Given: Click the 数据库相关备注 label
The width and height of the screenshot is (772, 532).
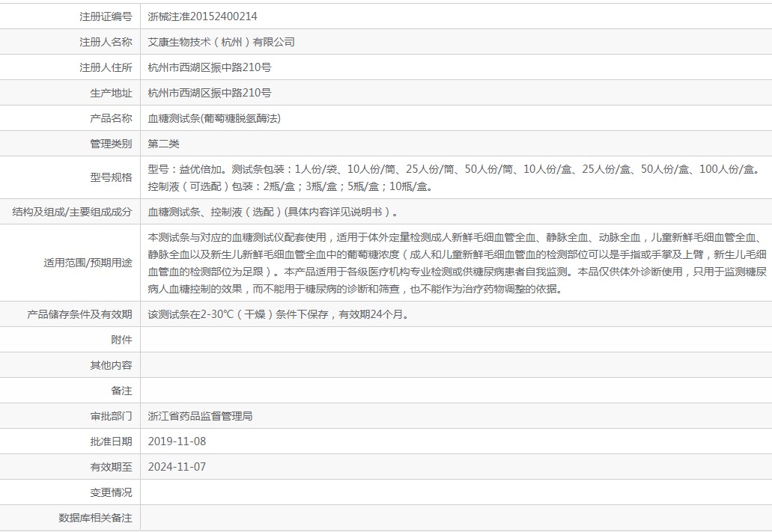Looking at the screenshot, I should [96, 518].
